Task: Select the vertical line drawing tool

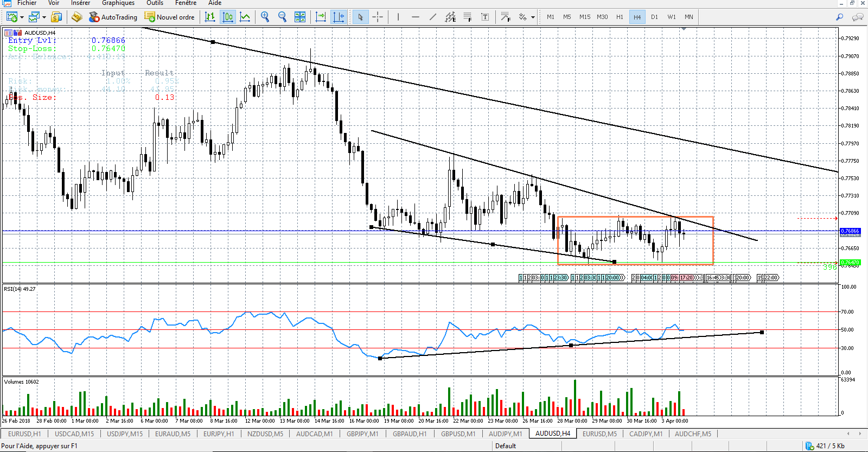Action: pos(398,17)
